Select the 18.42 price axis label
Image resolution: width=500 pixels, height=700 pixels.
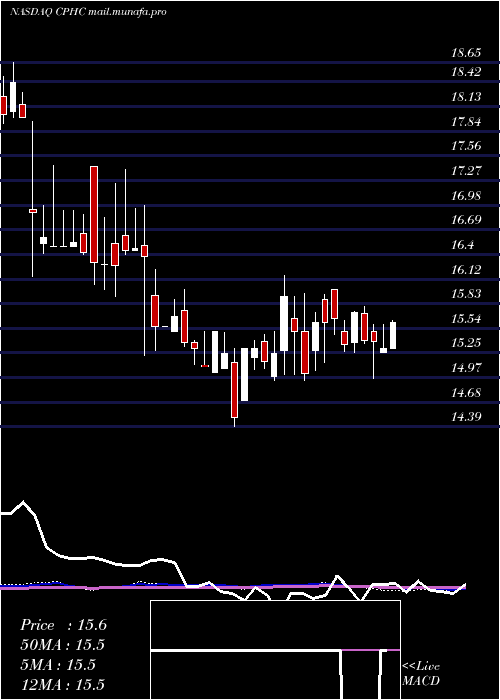click(466, 72)
